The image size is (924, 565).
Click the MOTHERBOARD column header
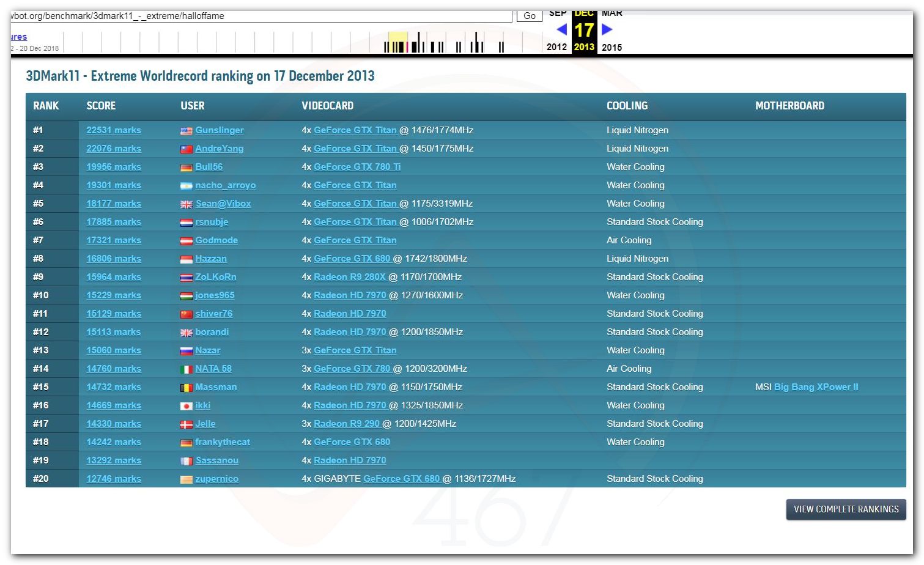tap(789, 106)
